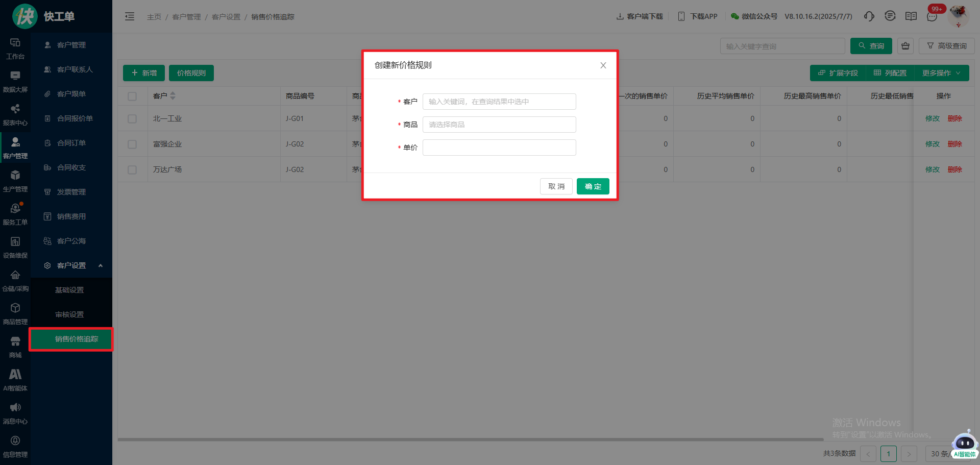Click 取消 to cancel the dialog
The height and width of the screenshot is (465, 980).
[x=556, y=186]
